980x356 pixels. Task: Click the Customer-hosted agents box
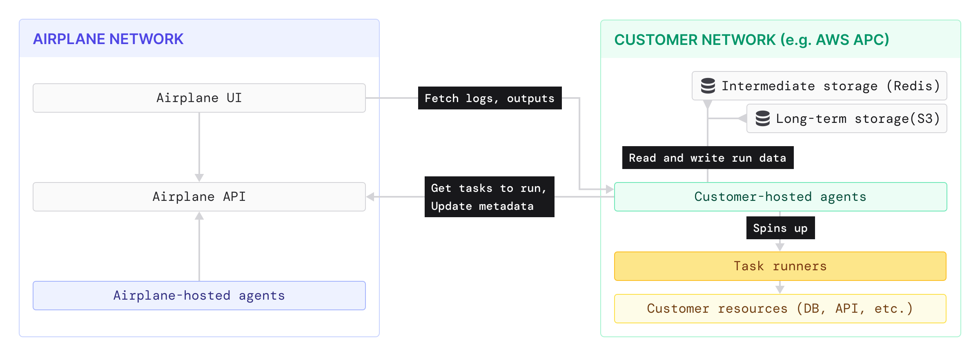[780, 197]
